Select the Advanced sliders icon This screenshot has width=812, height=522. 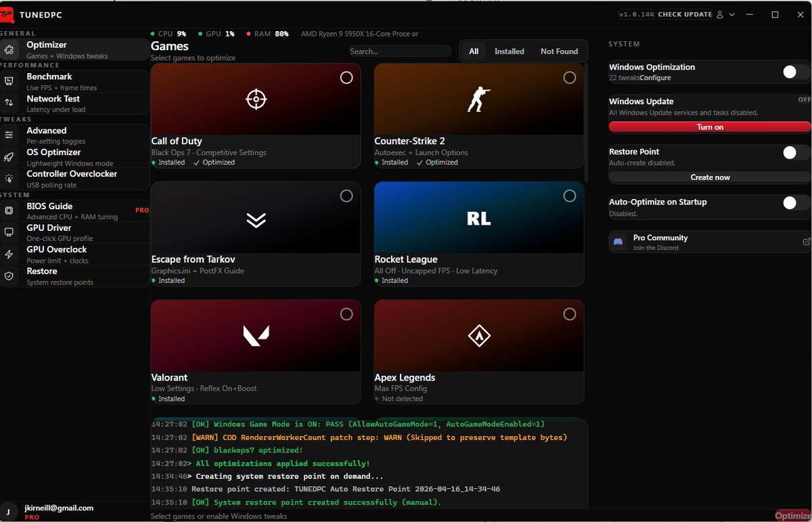pyautogui.click(x=9, y=135)
